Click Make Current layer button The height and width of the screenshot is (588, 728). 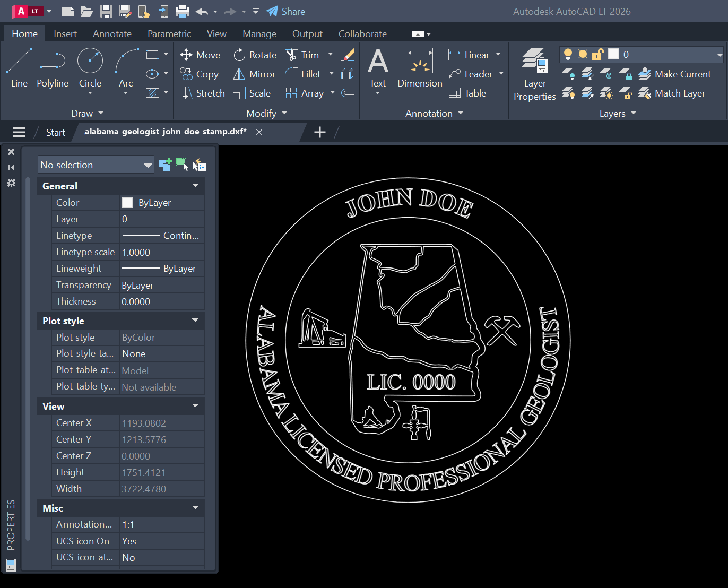pos(674,74)
